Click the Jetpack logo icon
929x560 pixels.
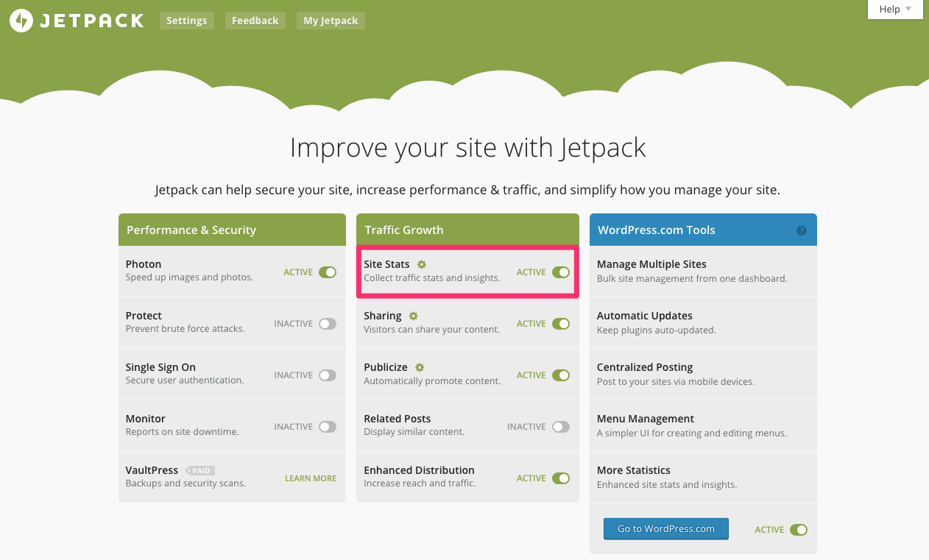tap(21, 21)
